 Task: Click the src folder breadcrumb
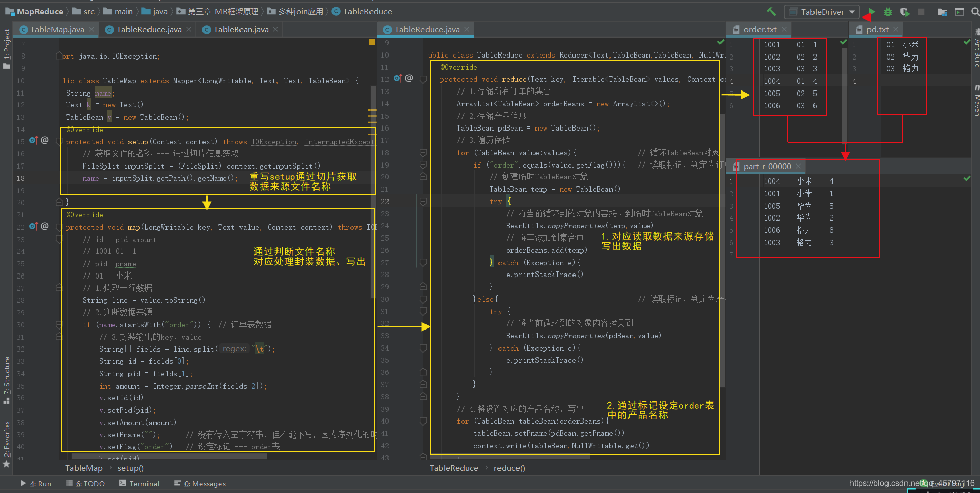click(x=83, y=11)
